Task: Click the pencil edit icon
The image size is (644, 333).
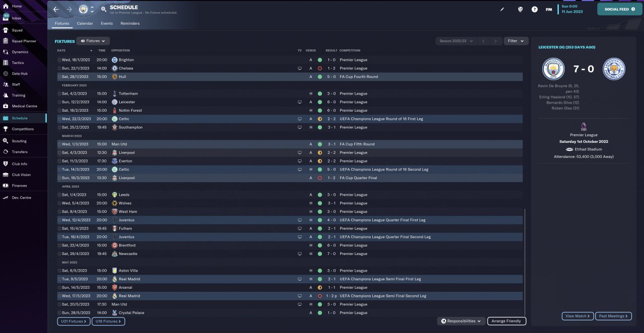Action: click(x=502, y=9)
